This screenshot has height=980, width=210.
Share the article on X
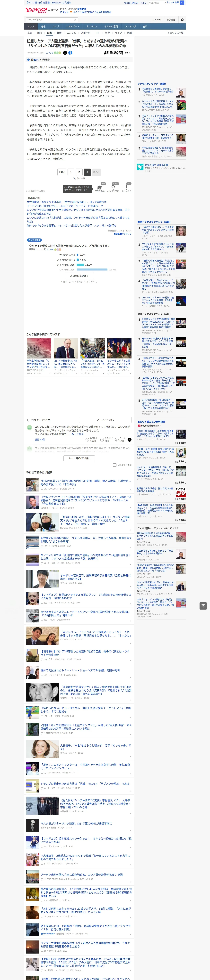65,53
